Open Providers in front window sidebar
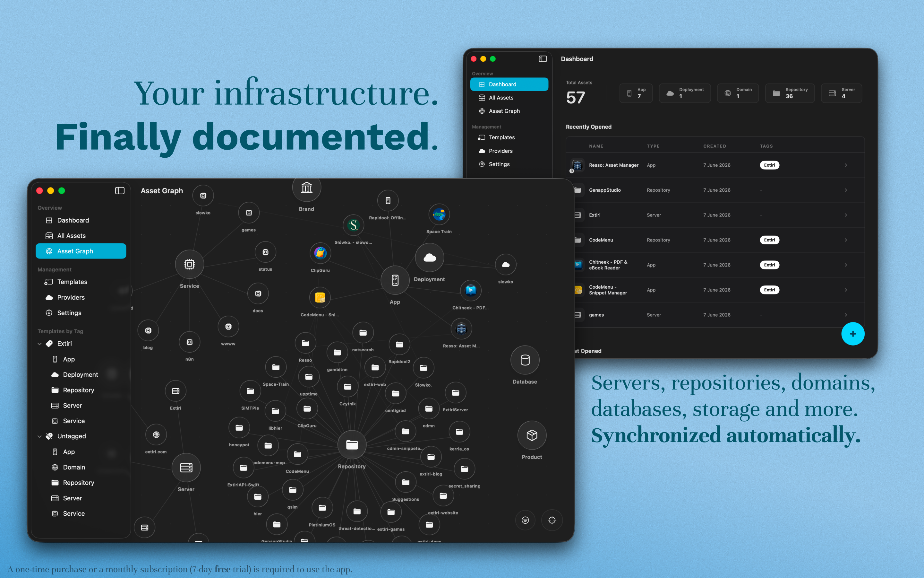The height and width of the screenshot is (578, 924). coord(81,297)
